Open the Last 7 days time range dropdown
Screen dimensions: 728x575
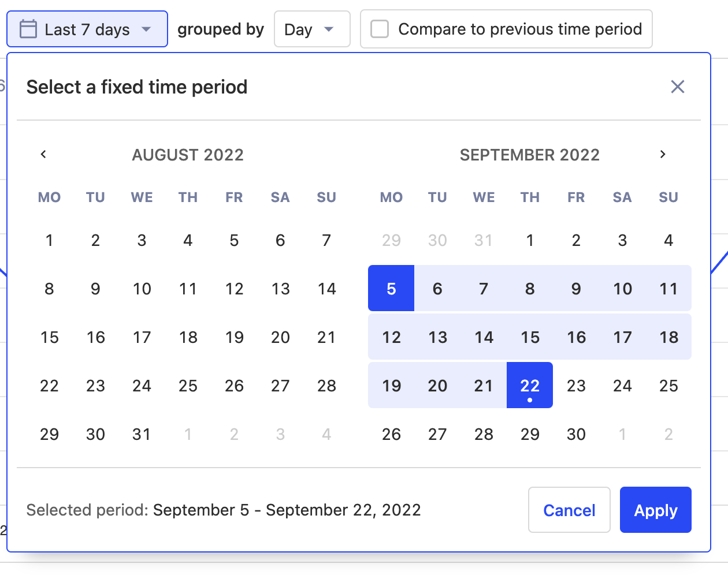click(87, 28)
